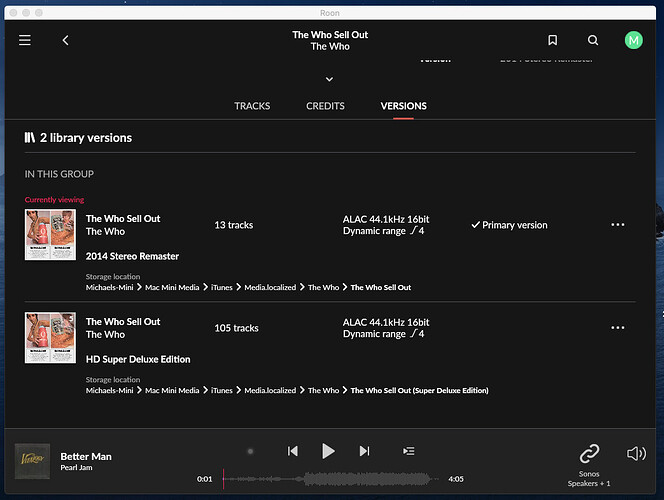Open The Who Sell Out folder path
This screenshot has height=500, width=664.
[x=381, y=287]
